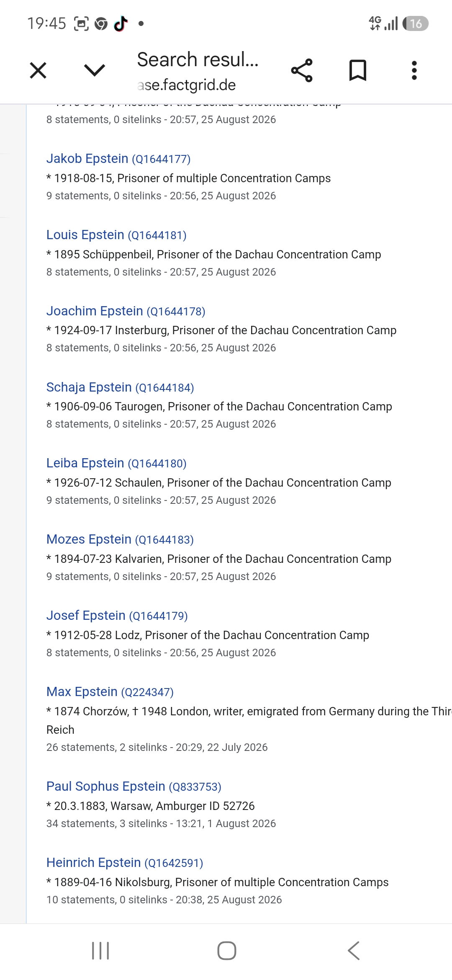This screenshot has width=452, height=980.
Task: Open Heinrich Epstein (Q1642591) item
Action: [125, 863]
